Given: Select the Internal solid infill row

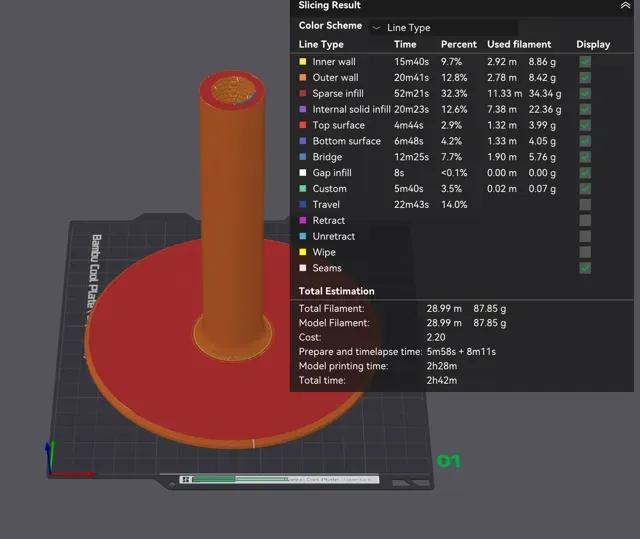Looking at the screenshot, I should (462, 109).
